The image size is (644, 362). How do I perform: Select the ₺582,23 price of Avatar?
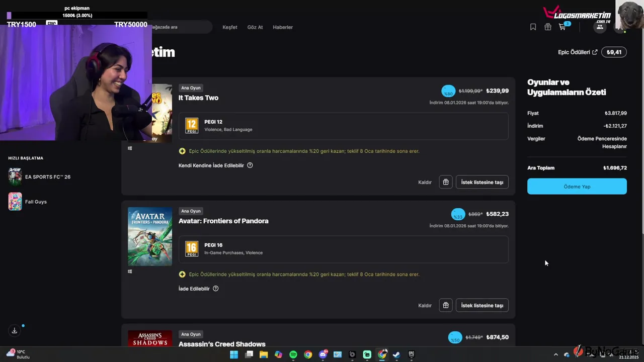[x=497, y=214]
